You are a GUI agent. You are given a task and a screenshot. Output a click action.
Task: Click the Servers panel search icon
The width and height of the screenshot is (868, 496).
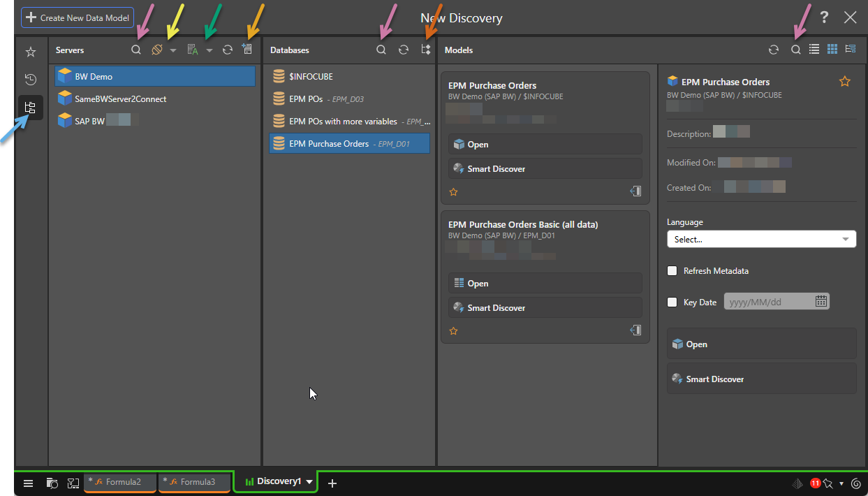tap(136, 50)
